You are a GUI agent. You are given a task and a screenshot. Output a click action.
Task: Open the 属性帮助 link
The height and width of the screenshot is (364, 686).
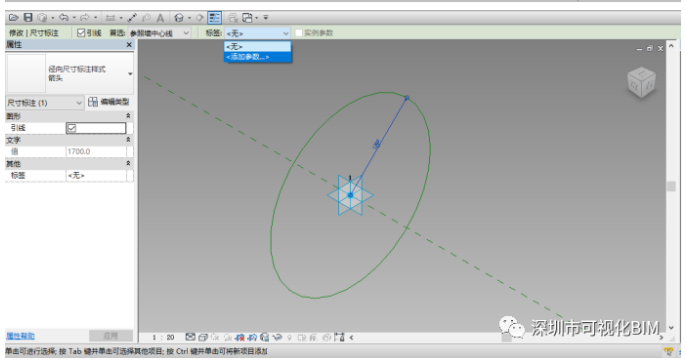20,336
